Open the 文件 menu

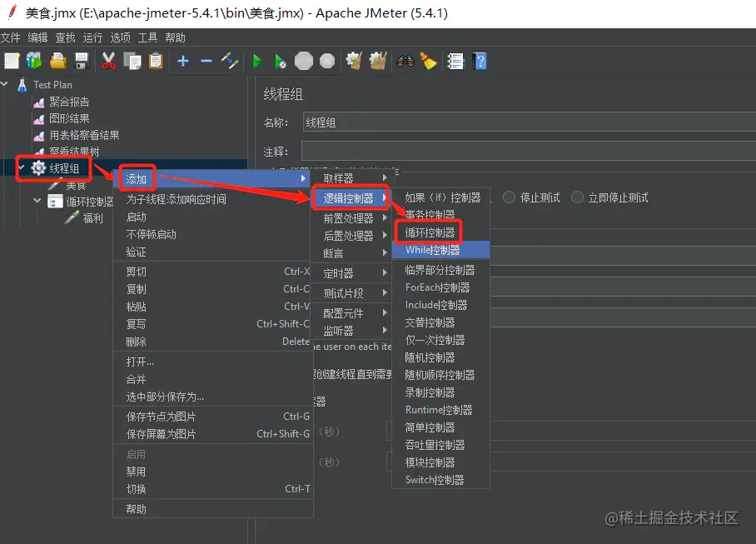pyautogui.click(x=11, y=37)
